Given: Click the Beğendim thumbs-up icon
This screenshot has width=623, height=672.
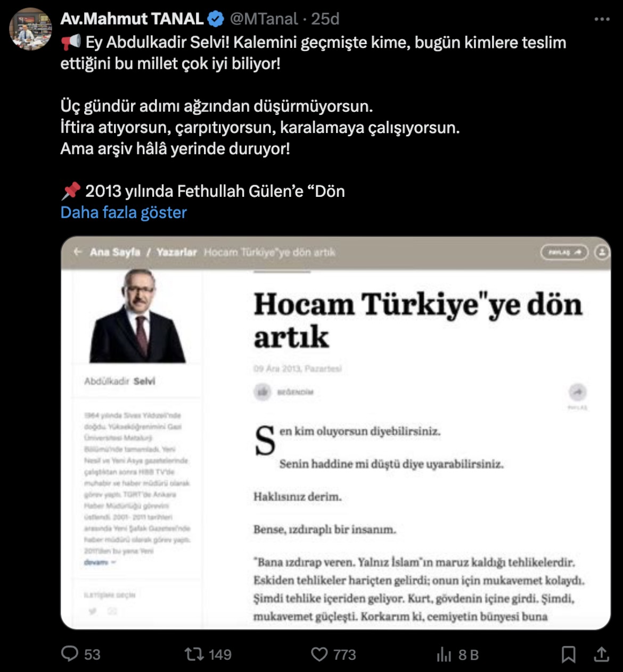Looking at the screenshot, I should (262, 392).
